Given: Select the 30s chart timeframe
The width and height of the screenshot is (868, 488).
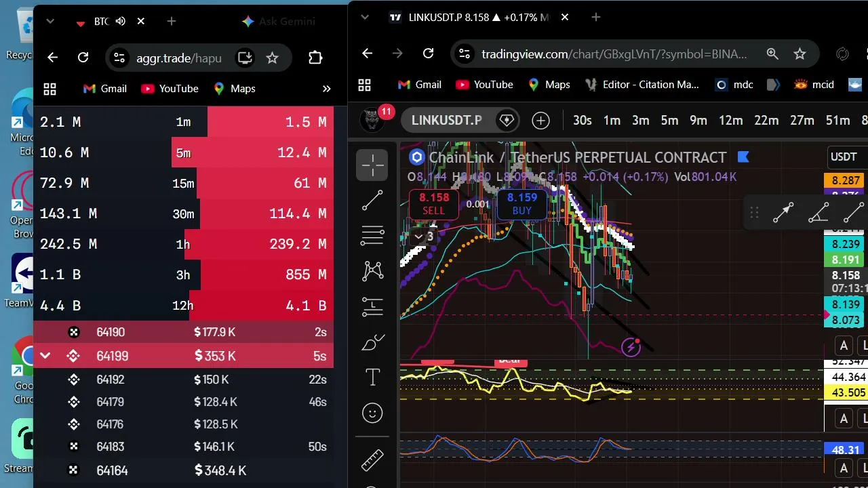Looking at the screenshot, I should [583, 121].
